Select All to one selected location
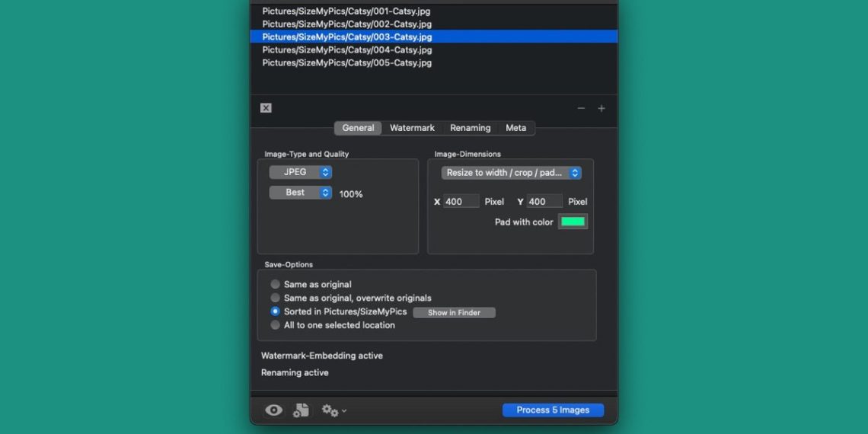The height and width of the screenshot is (434, 868). (276, 325)
